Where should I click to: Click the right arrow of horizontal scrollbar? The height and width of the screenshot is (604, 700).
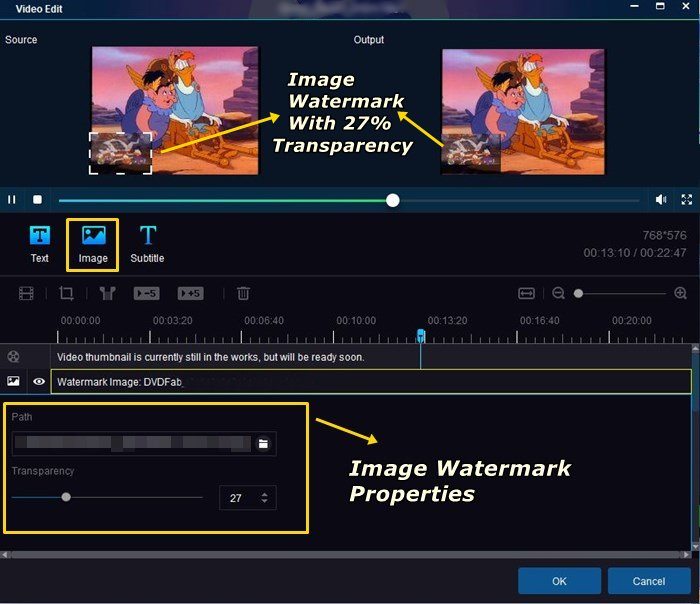tap(687, 554)
